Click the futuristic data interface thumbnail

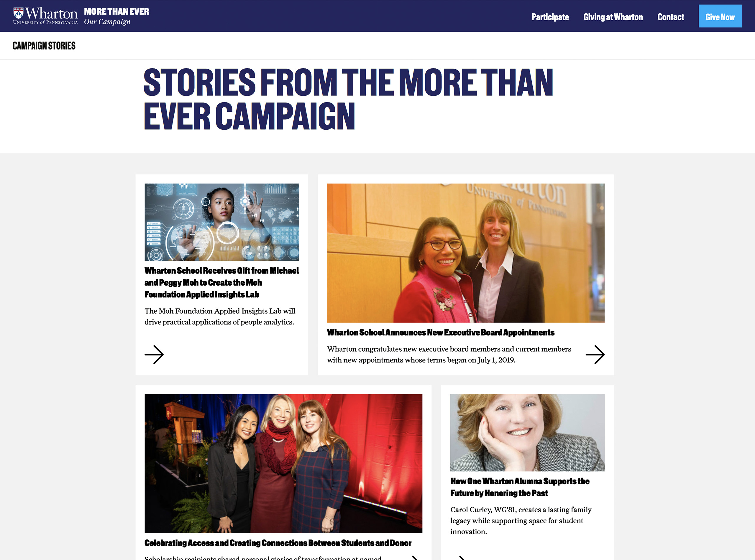point(222,222)
